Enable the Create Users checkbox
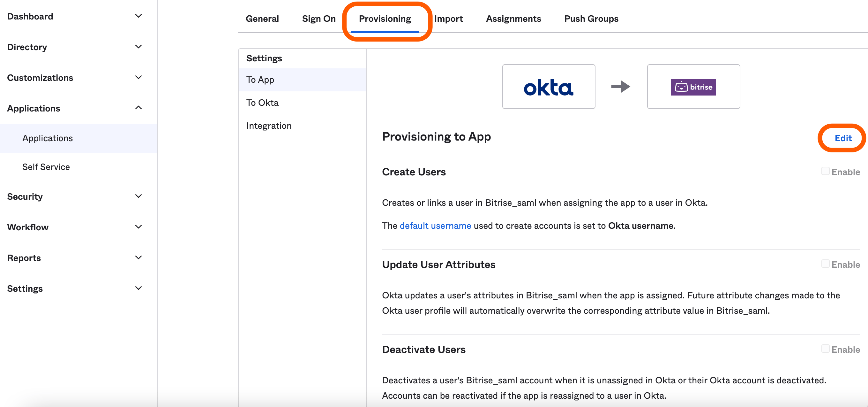 pos(825,171)
